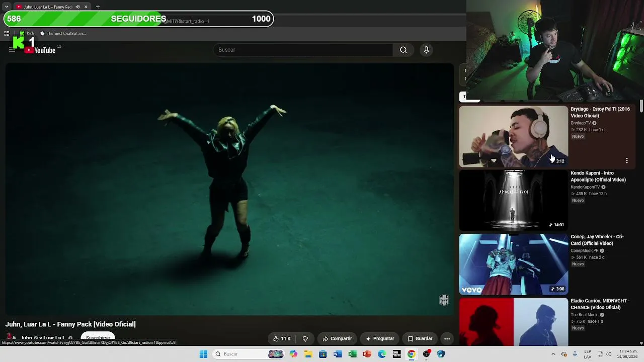Viewport: 644px width, 362px height.
Task: Open the Brytiago 'Estoy Pa' Ti' thumbnail
Action: pos(513,136)
